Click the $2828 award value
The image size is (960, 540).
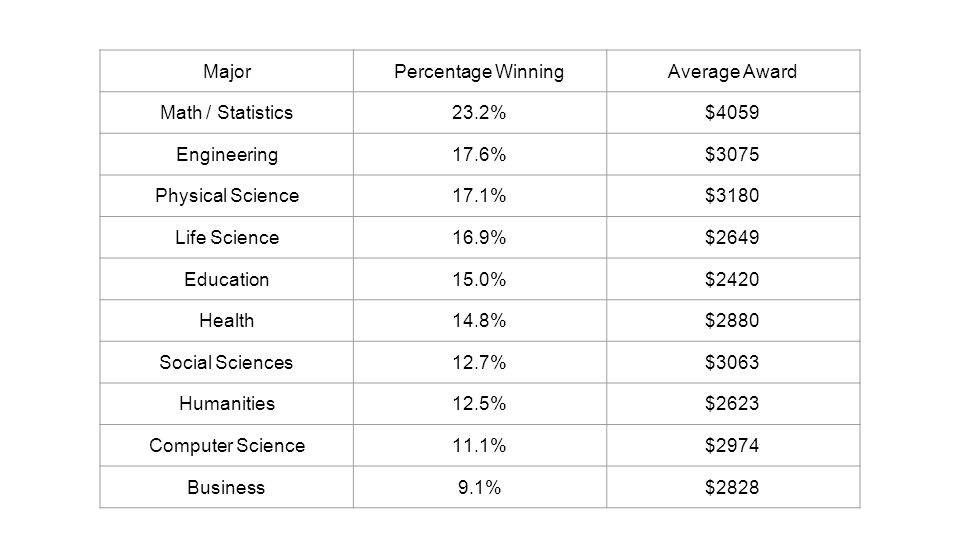tap(732, 487)
